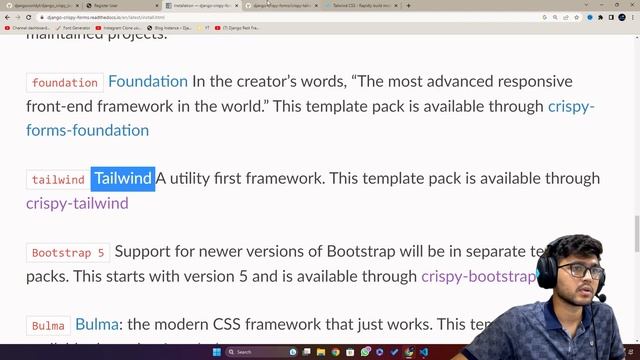Follow the crispy-bootstrap5 link

click(478, 276)
